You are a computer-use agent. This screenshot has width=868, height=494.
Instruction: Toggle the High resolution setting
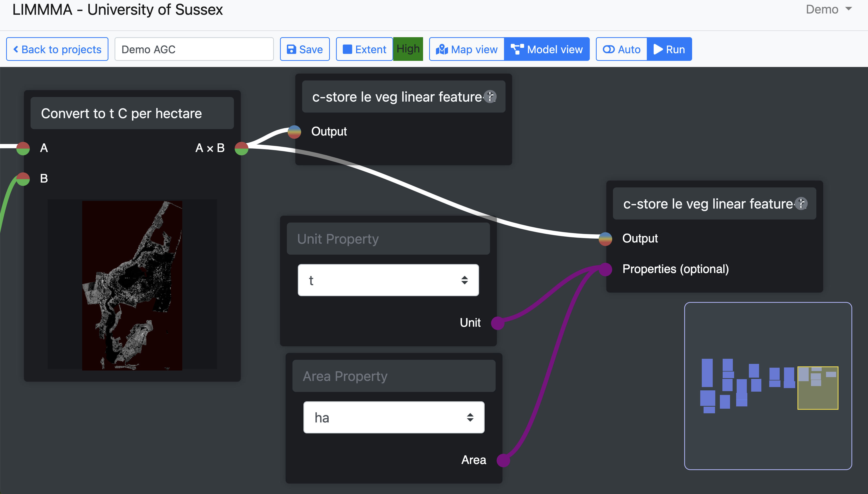[x=408, y=49]
